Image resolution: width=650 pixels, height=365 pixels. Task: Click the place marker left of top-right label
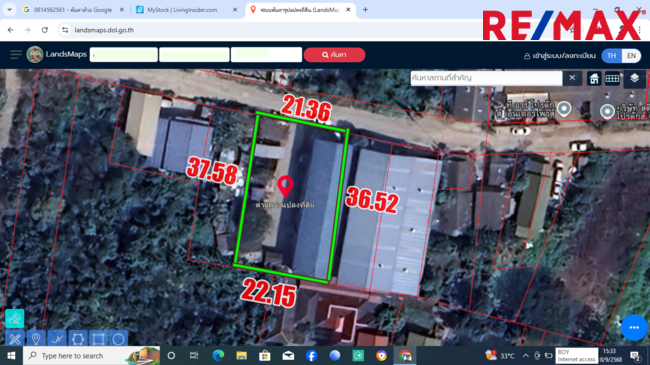(564, 109)
